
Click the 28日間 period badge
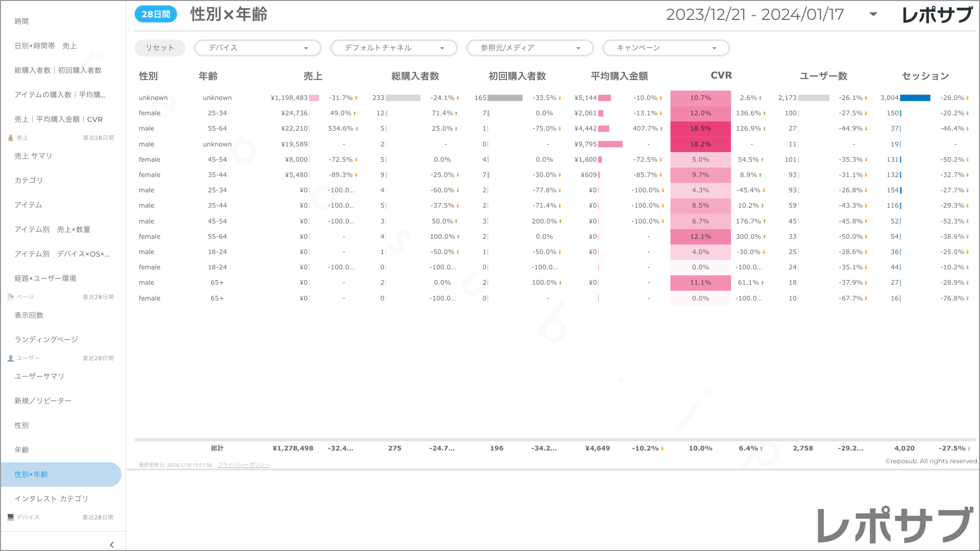point(156,14)
